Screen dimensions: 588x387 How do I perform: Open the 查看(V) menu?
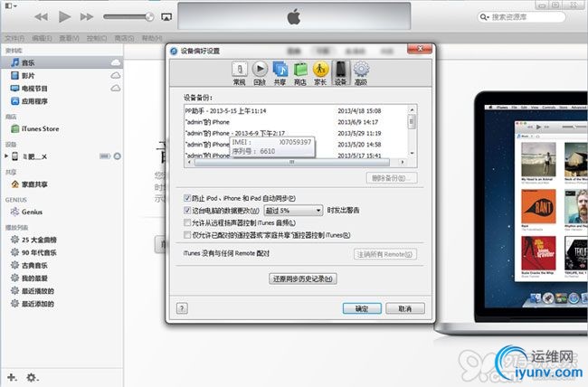(70, 38)
